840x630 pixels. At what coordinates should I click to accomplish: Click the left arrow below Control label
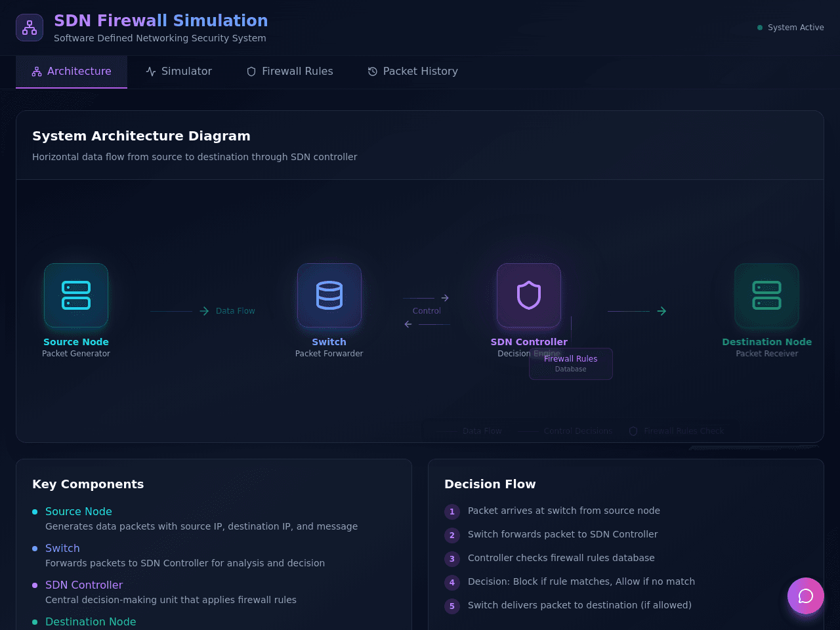408,324
